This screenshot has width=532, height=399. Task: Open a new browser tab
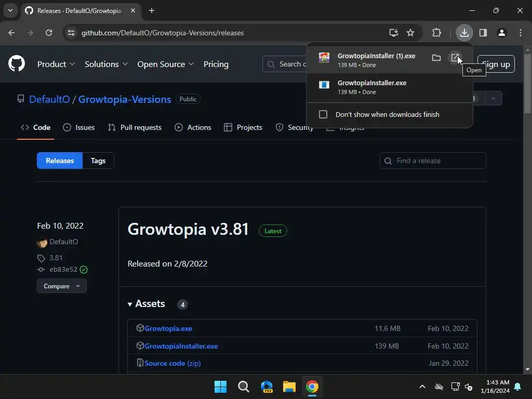152,10
